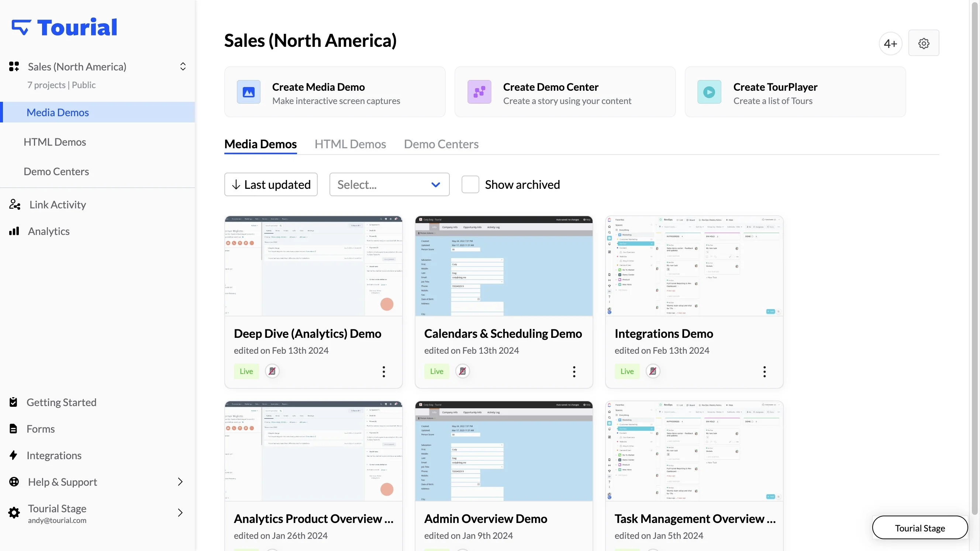Open the three-dot menu on Deep Dive Demo
Image resolution: width=980 pixels, height=551 pixels.
pyautogui.click(x=384, y=371)
